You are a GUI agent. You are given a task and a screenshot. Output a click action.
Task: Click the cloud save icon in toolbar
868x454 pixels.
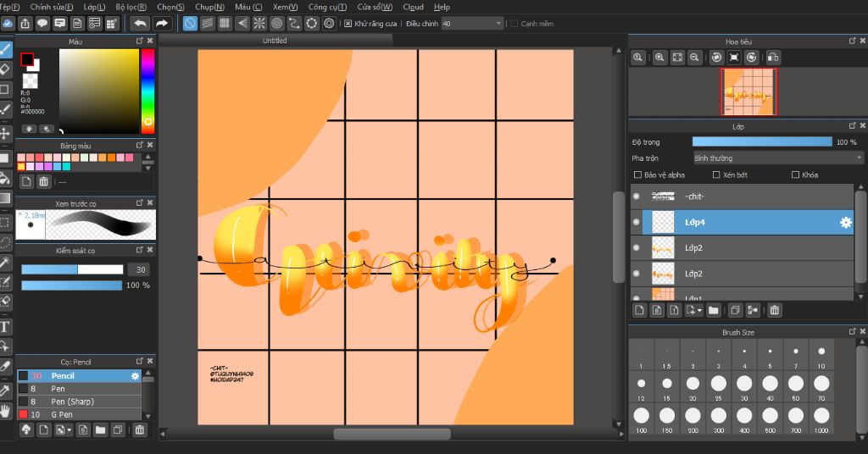(8, 23)
